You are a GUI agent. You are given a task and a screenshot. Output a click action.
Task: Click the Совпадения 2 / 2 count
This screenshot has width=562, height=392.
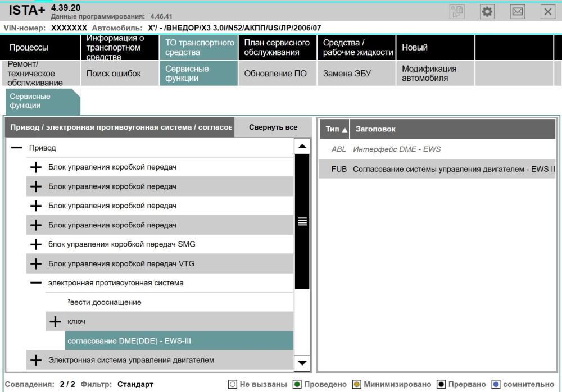[x=67, y=384]
